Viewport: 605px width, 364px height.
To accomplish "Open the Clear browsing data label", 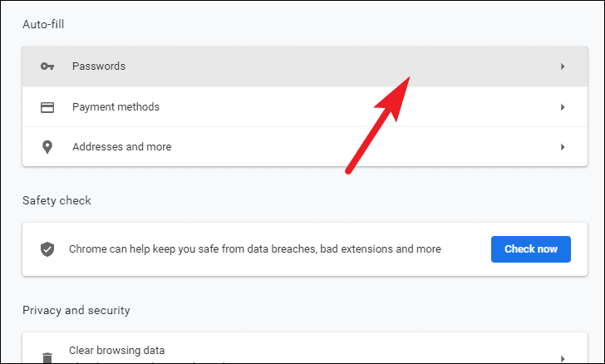I will tap(117, 351).
